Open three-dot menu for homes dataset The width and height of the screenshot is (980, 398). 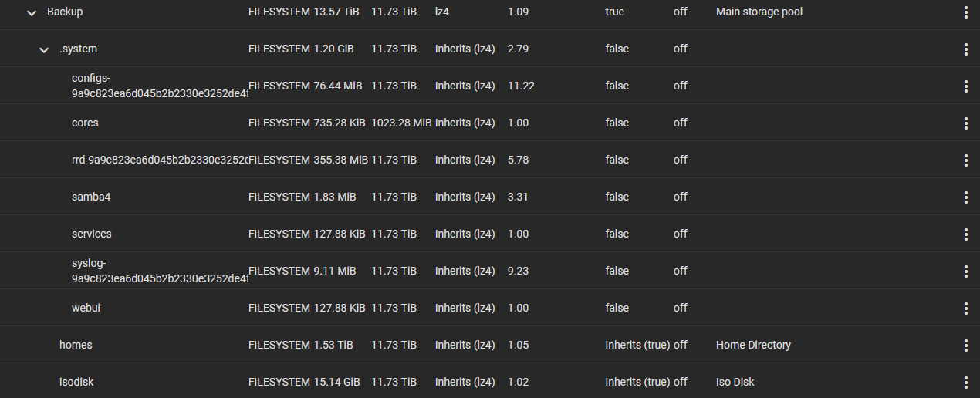(965, 346)
